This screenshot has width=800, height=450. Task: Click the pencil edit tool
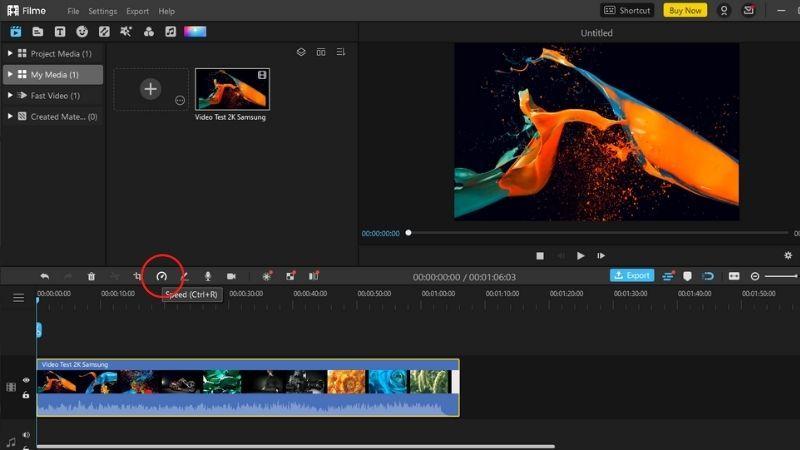[185, 276]
